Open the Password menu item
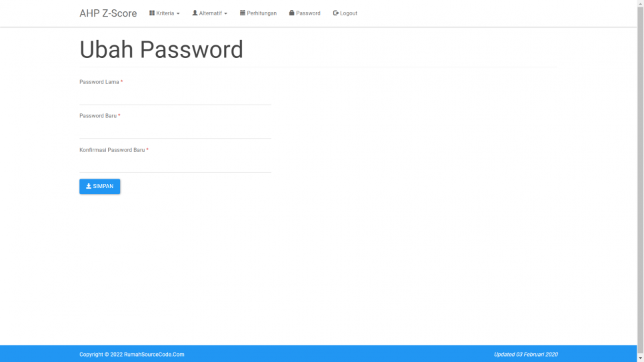Viewport: 644px width, 362px height. coord(305,13)
